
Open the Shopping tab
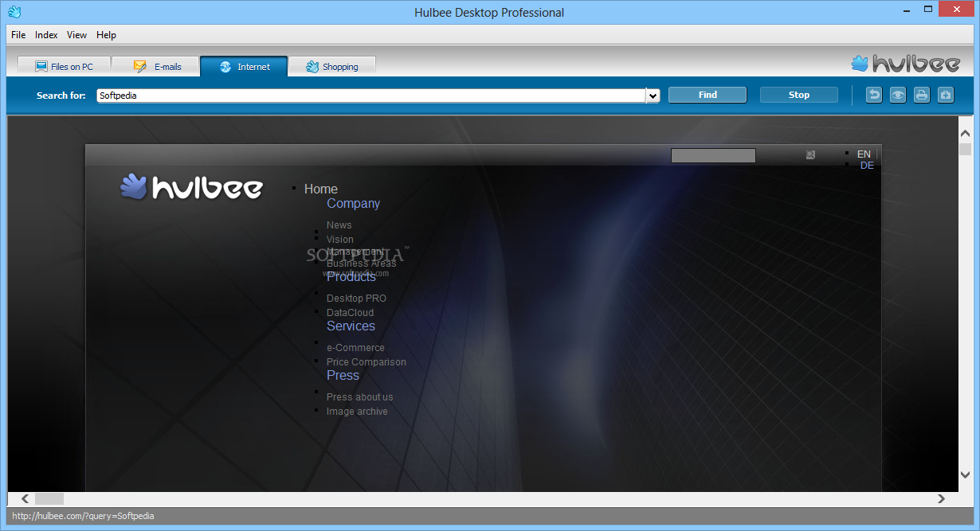(x=331, y=67)
